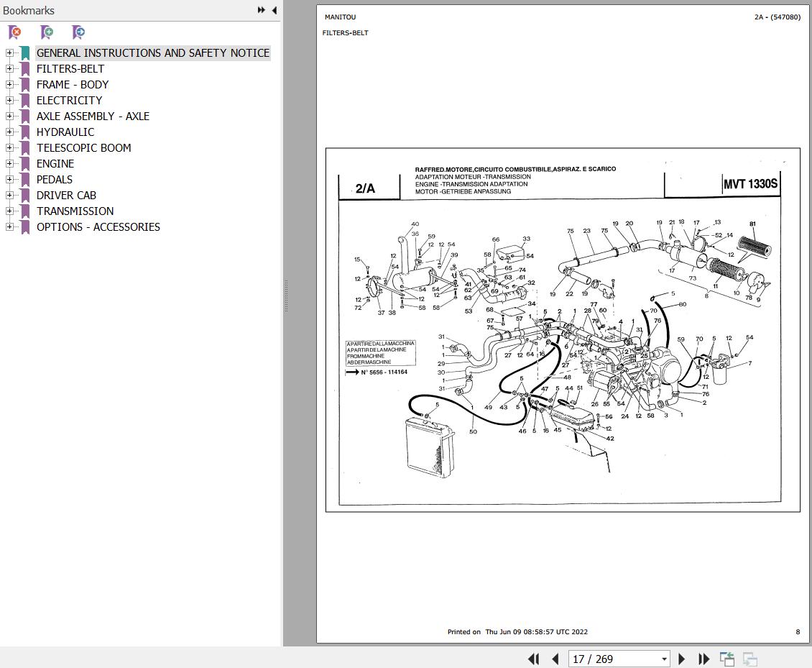Screen dimensions: 812x668
Task: Expand the PEDALS bookmark node
Action: [x=9, y=179]
